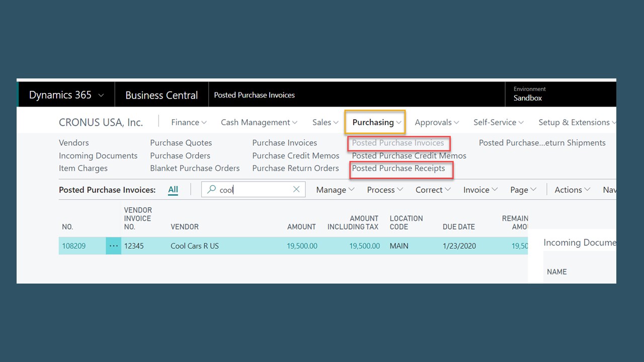Open the Purchasing menu

pyautogui.click(x=377, y=122)
